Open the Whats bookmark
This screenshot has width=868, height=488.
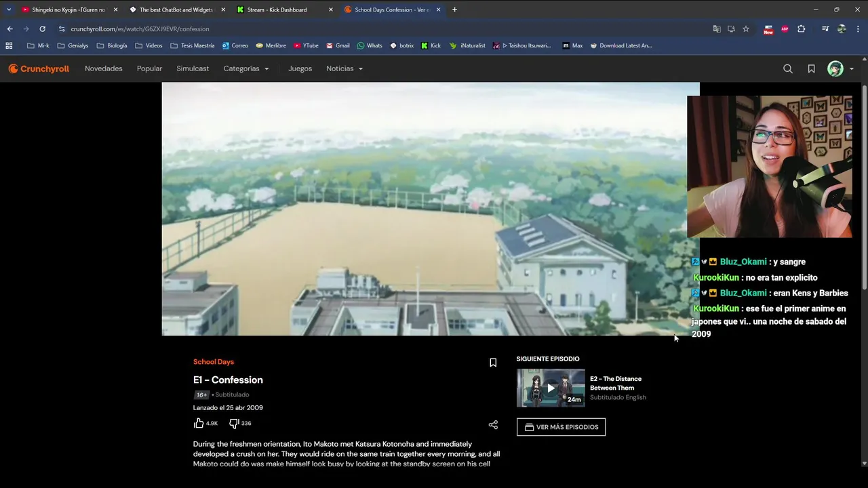(370, 45)
